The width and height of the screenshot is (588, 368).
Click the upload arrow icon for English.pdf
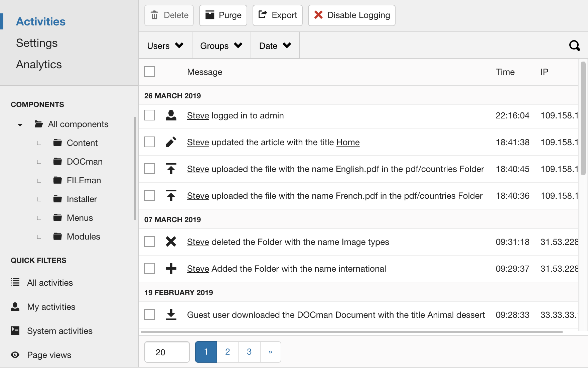(x=171, y=169)
